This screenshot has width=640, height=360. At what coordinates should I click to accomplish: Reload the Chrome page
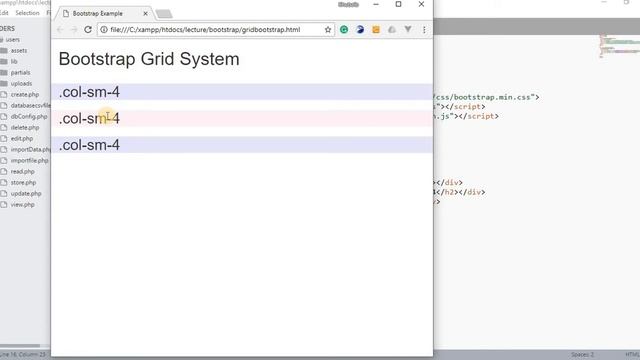click(x=88, y=29)
